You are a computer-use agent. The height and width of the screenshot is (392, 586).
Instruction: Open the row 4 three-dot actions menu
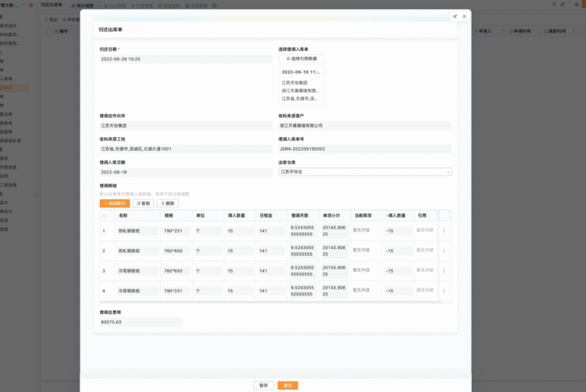[444, 290]
